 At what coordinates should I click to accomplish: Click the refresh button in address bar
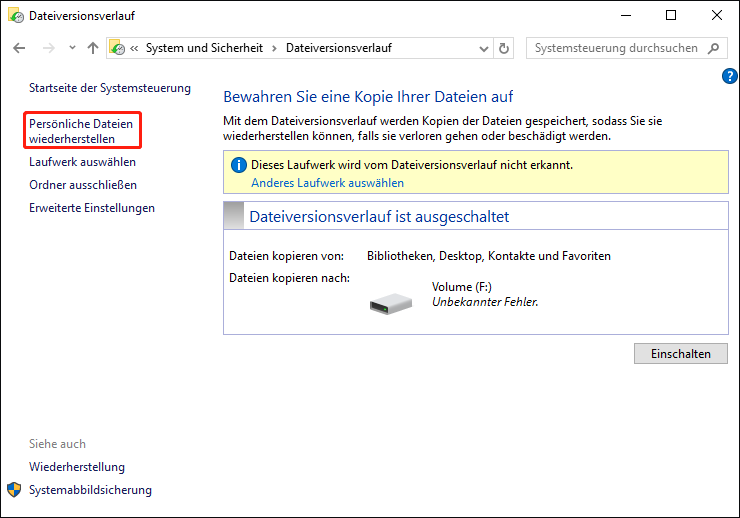[504, 48]
